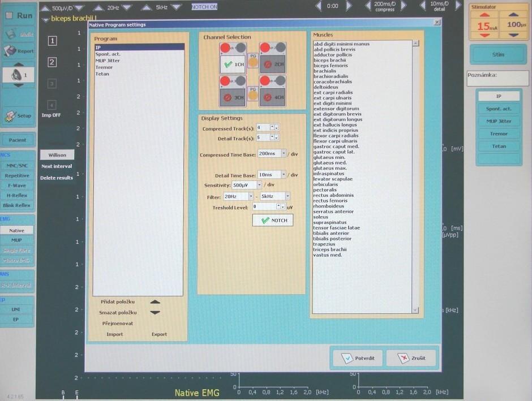Increase stimulator pulse width above 100µs
Image resolution: width=532 pixels, height=401 pixels.
pyautogui.click(x=514, y=15)
